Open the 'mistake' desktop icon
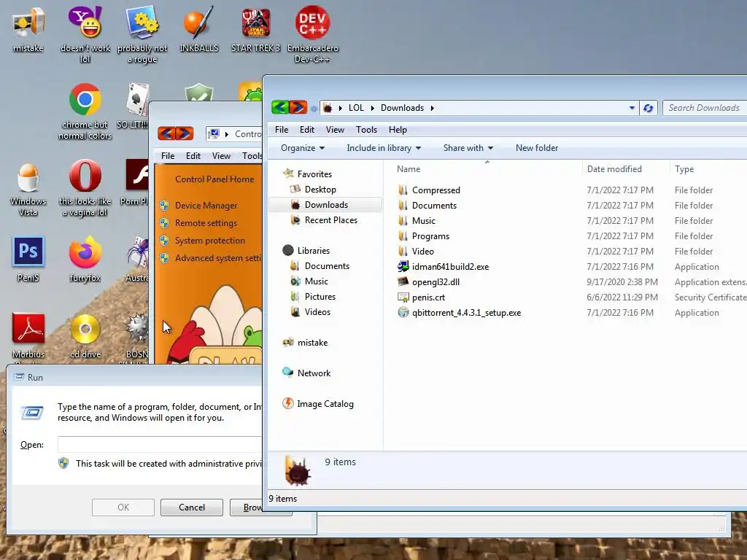747x560 pixels. coord(28,29)
